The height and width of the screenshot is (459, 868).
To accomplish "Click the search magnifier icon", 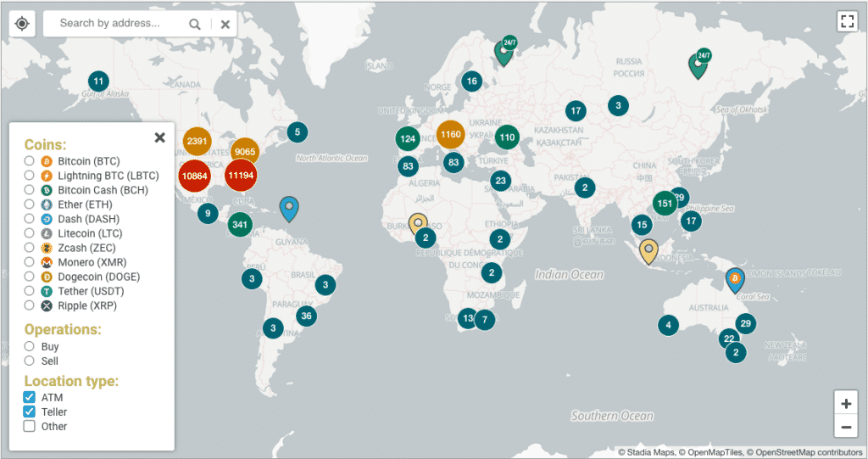I will pos(194,24).
